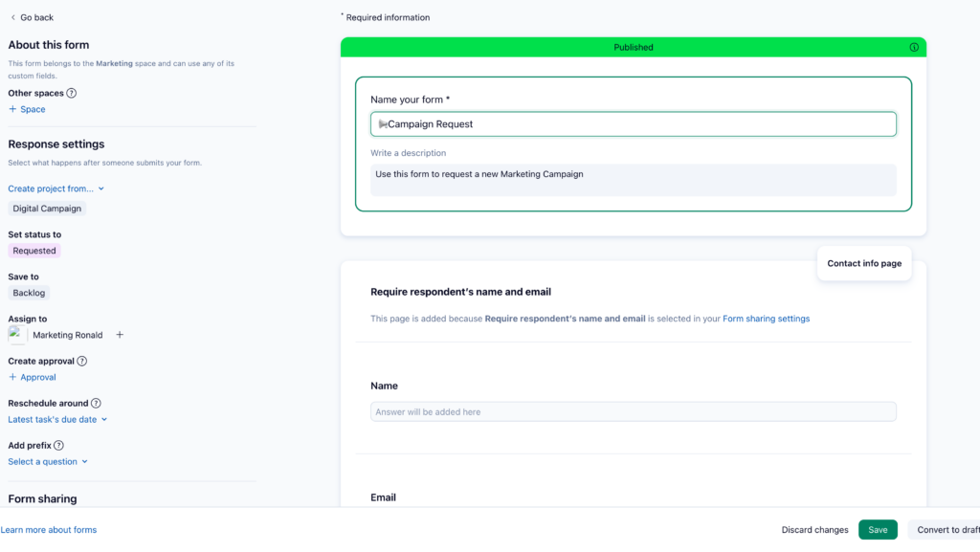
Task: Add a Space under Other spaces
Action: point(27,109)
